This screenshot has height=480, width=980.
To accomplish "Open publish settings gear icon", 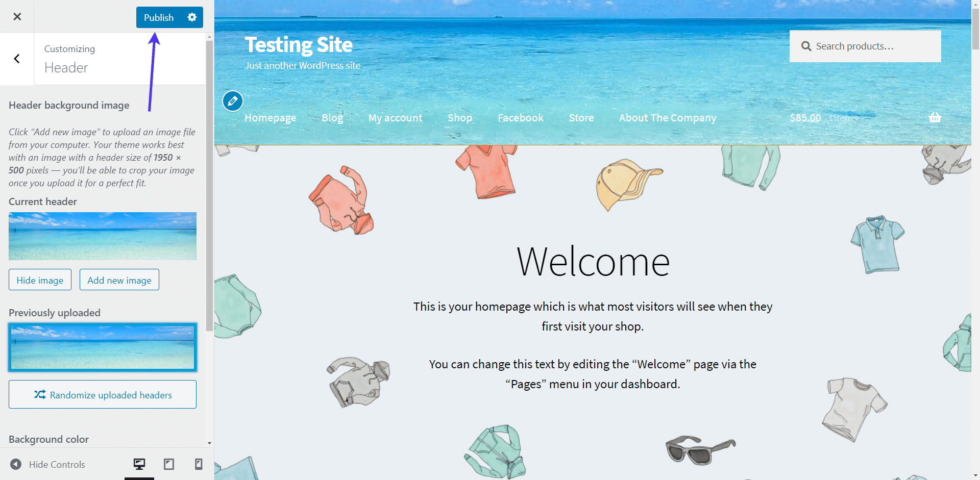I will (x=192, y=17).
